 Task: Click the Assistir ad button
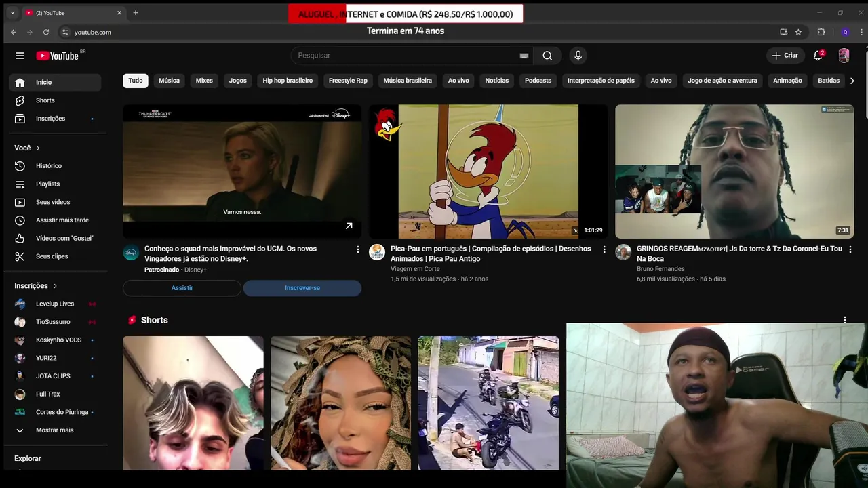pos(182,288)
